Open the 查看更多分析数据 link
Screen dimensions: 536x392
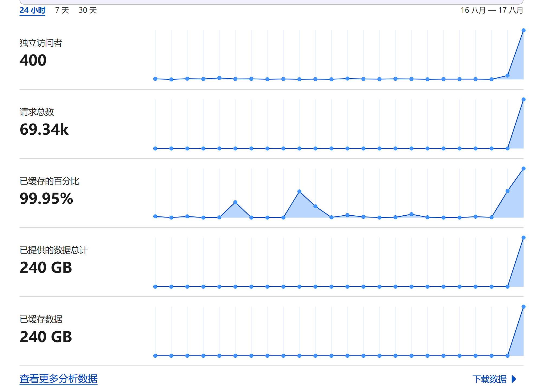click(x=59, y=379)
